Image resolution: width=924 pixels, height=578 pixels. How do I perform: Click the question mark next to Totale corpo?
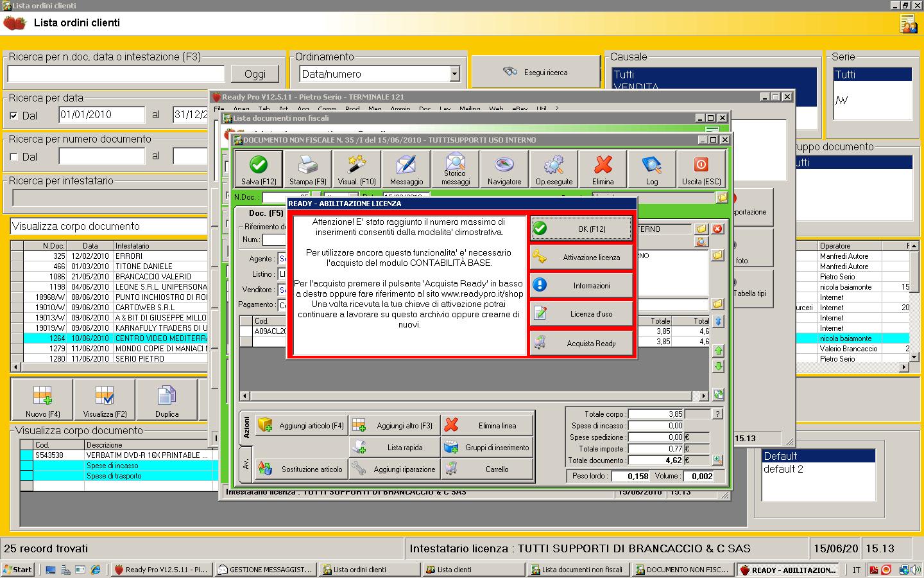[x=717, y=414]
